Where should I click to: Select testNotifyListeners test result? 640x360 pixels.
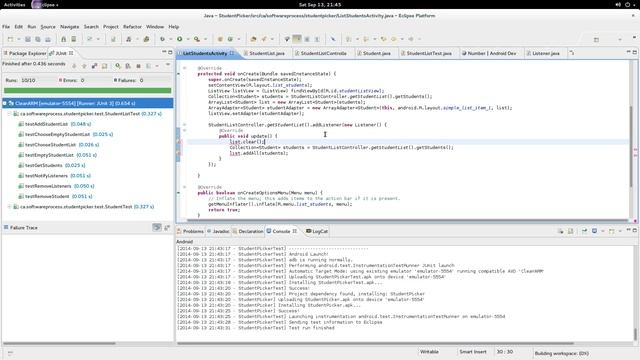tap(55, 176)
